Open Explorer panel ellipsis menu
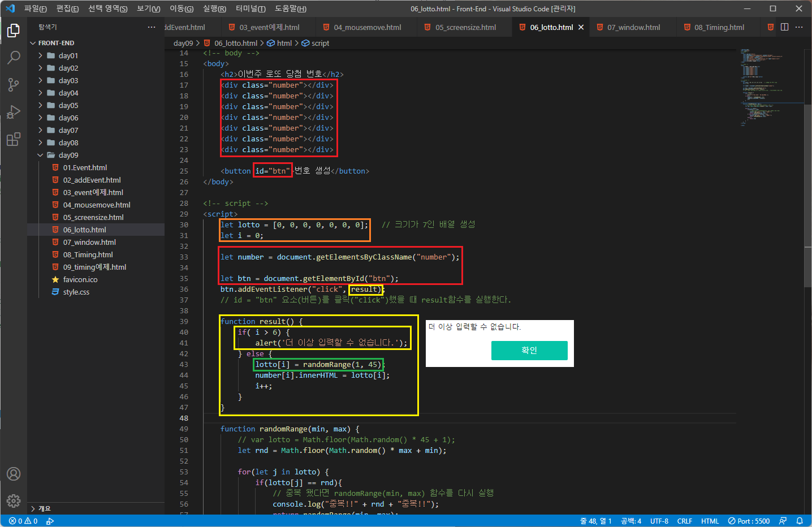Viewport: 812px width, 527px height. (152, 27)
